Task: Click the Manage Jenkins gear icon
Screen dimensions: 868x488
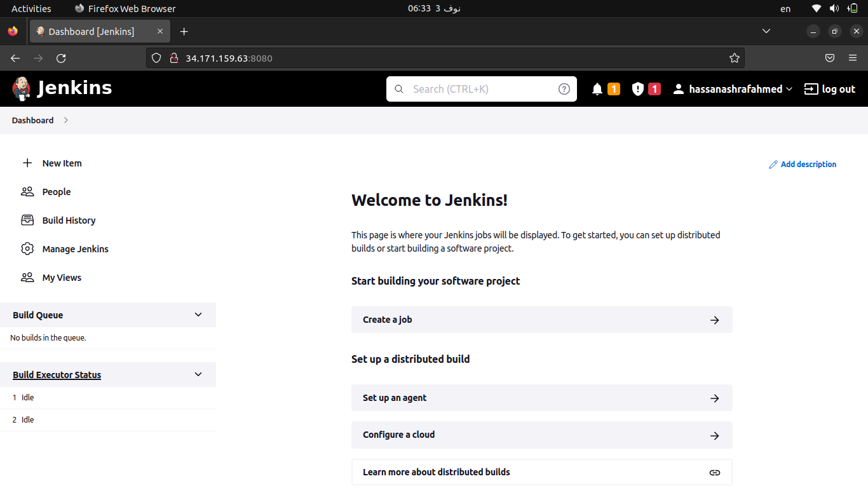Action: pyautogui.click(x=27, y=248)
